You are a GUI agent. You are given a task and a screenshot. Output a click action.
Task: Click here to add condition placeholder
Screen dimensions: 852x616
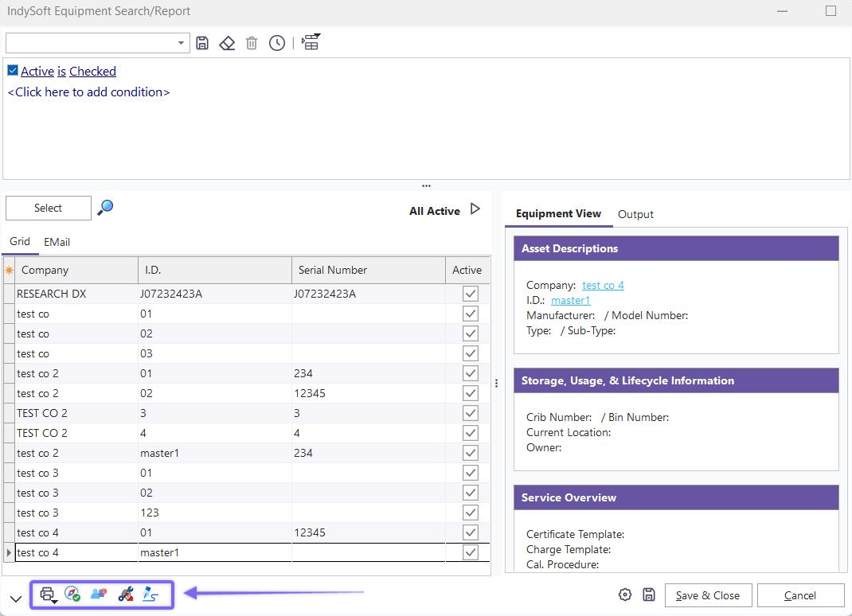pyautogui.click(x=88, y=92)
